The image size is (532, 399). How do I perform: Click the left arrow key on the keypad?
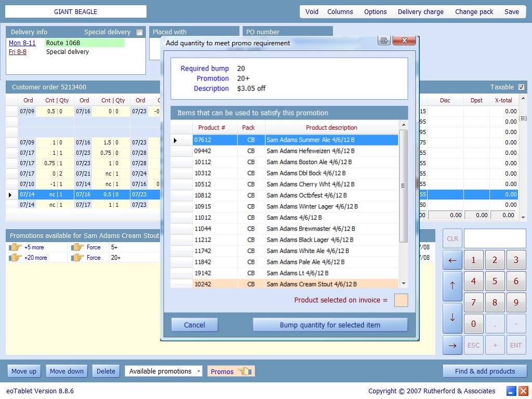click(453, 260)
